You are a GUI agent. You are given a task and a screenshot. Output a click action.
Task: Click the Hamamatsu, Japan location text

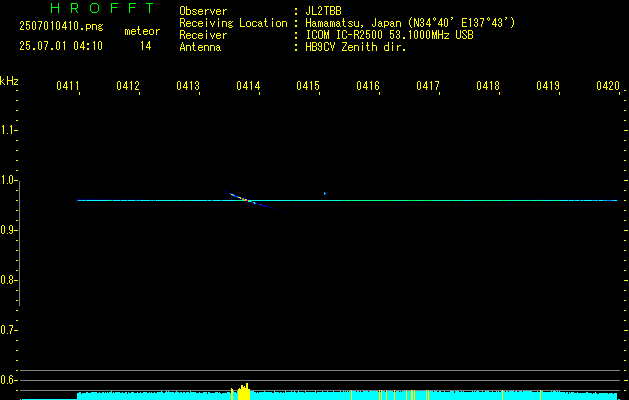(x=410, y=23)
